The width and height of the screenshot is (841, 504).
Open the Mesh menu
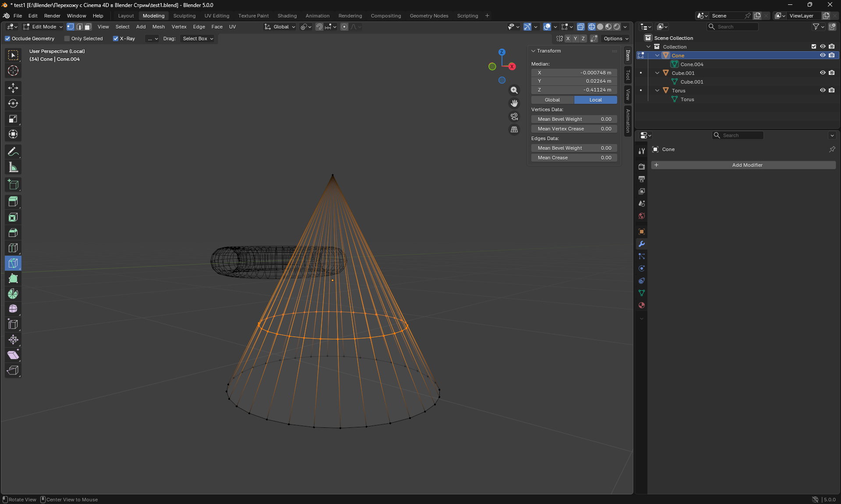point(159,27)
